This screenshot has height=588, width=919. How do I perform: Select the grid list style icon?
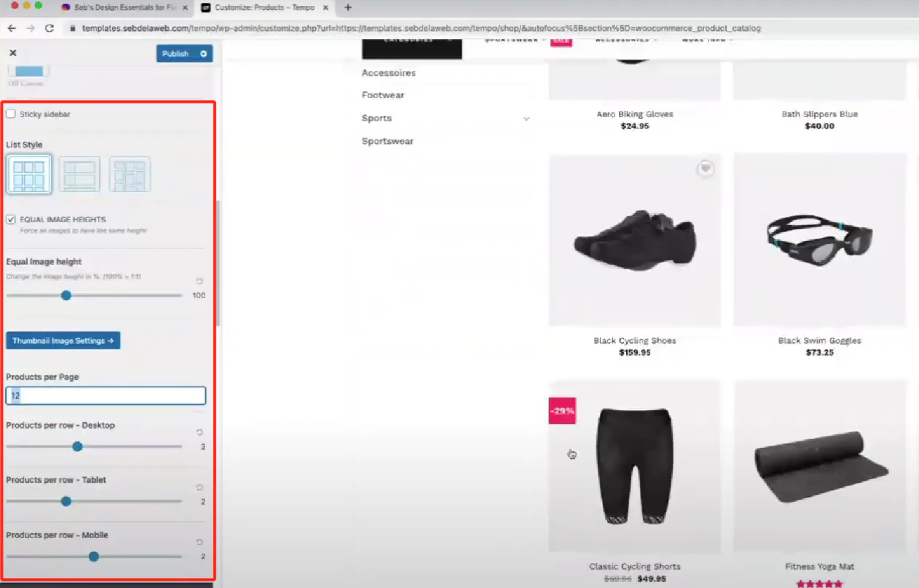[x=29, y=174]
